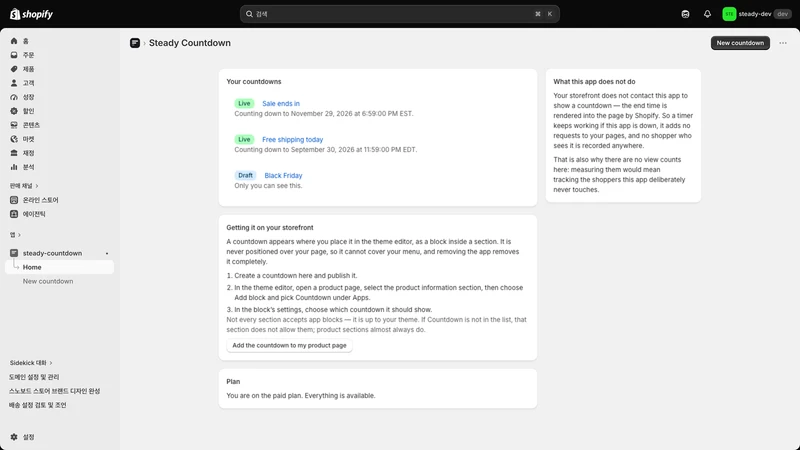Open the Finance (재정) icon
This screenshot has width=800, height=450.
click(14, 153)
